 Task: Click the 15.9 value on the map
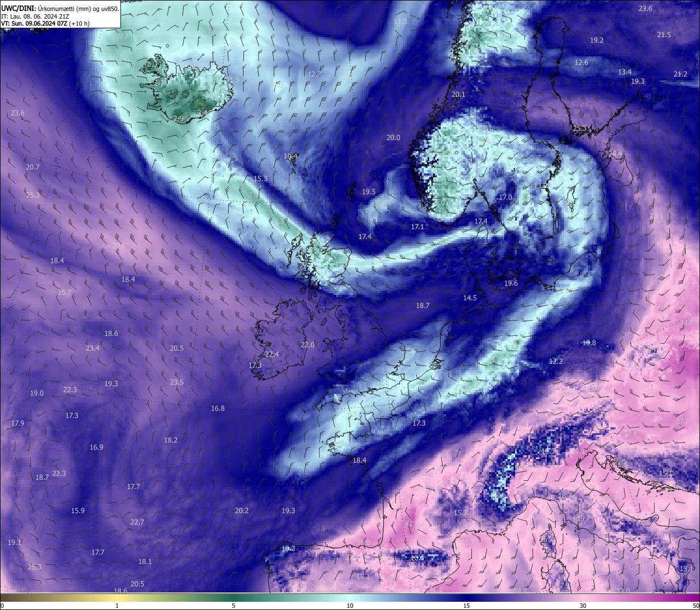[78, 510]
